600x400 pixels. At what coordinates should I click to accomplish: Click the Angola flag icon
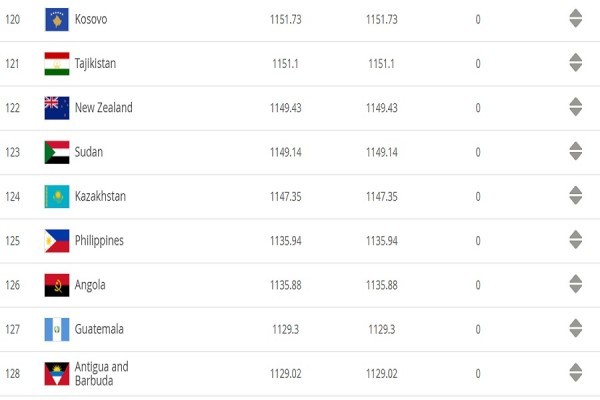point(57,285)
